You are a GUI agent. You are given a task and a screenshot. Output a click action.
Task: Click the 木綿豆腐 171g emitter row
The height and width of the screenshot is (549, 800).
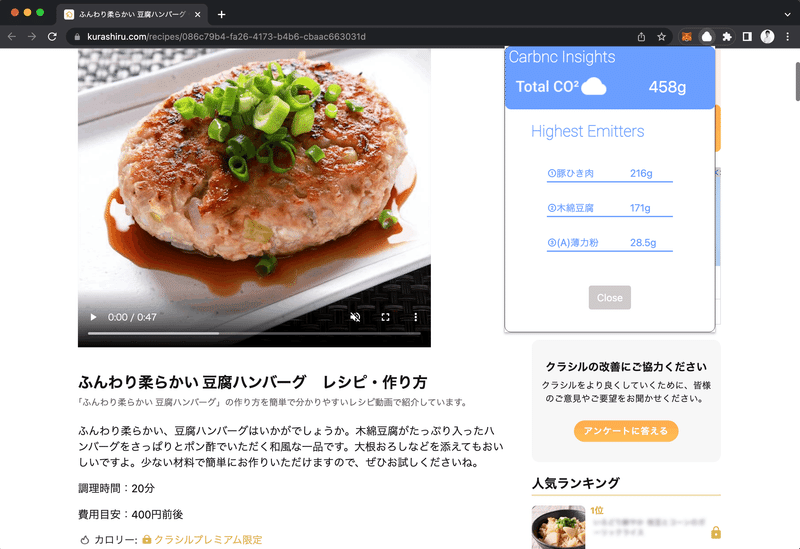pos(610,208)
